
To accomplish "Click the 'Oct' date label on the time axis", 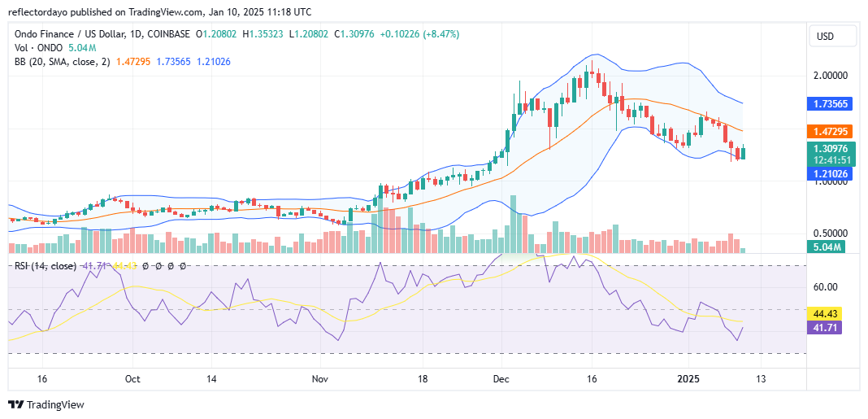I will pos(132,380).
